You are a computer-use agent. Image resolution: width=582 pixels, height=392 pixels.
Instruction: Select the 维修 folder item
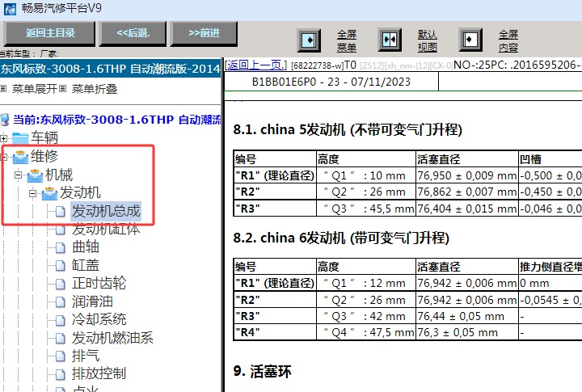point(44,156)
